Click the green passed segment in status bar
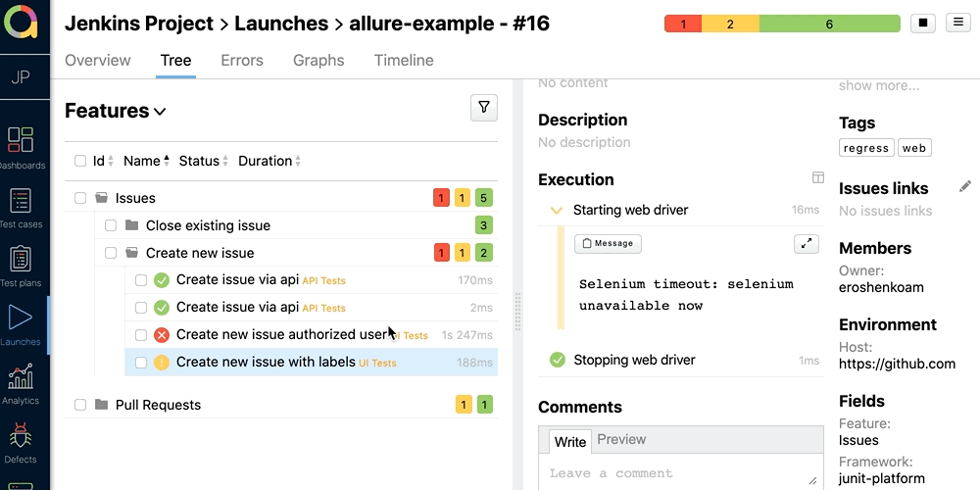The width and height of the screenshot is (980, 490). 829,24
